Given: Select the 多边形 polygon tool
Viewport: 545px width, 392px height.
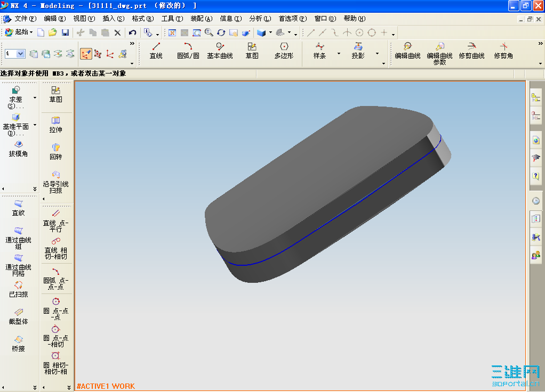Looking at the screenshot, I should [284, 51].
